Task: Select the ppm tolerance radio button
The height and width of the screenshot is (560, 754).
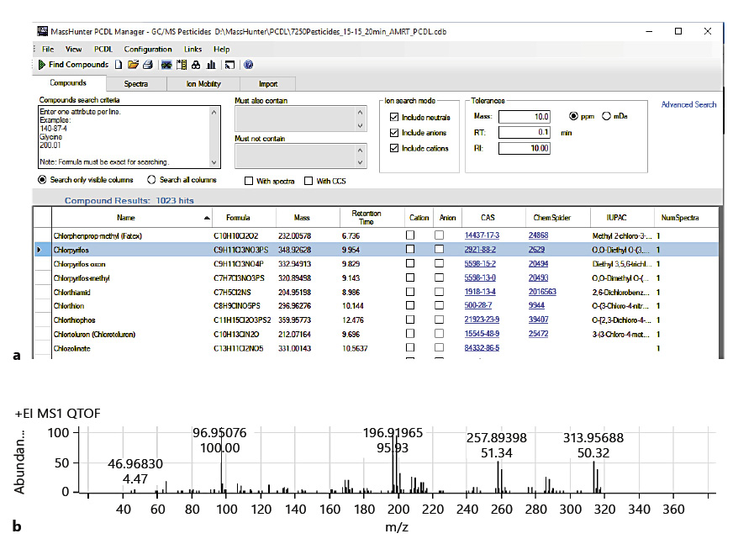Action: coord(573,116)
